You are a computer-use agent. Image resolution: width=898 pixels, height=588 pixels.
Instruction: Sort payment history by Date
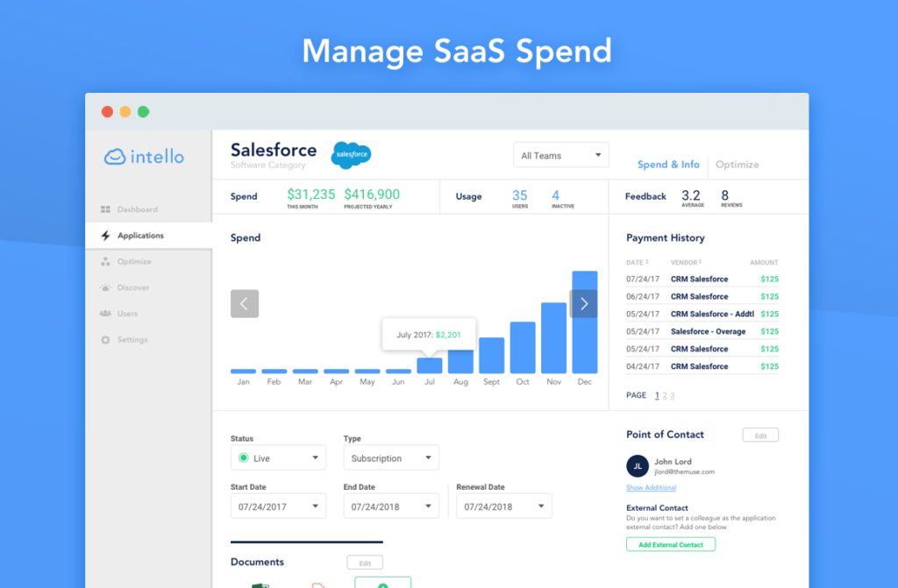pos(637,262)
